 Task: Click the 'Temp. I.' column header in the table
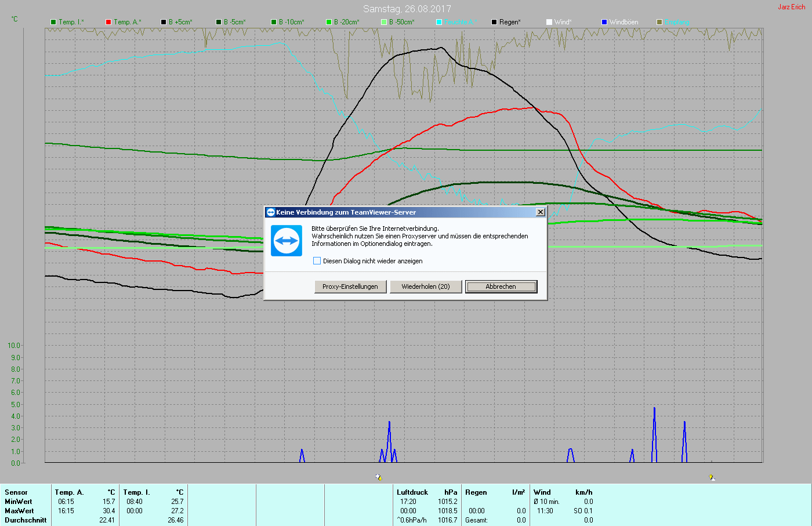tap(136, 492)
